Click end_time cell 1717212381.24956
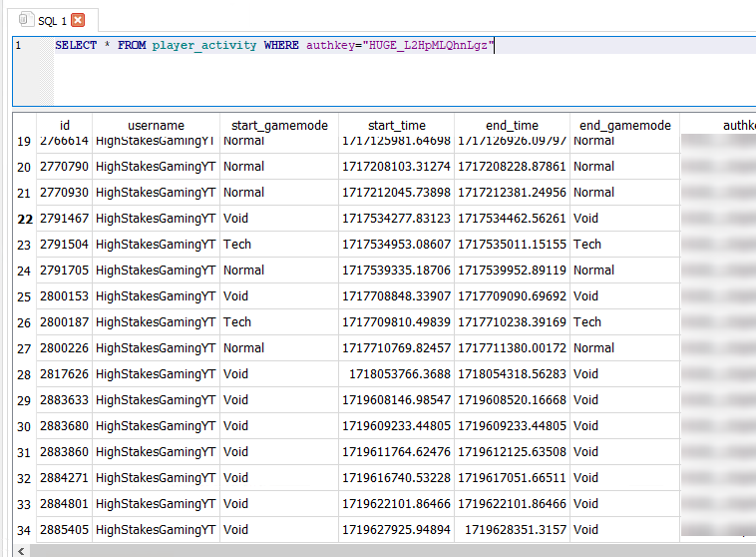 [x=512, y=193]
